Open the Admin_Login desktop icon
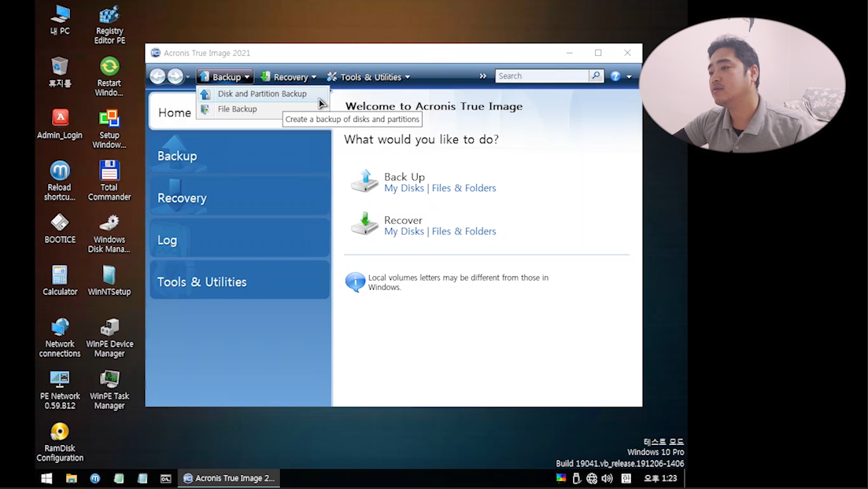The width and height of the screenshot is (868, 489). (x=60, y=124)
